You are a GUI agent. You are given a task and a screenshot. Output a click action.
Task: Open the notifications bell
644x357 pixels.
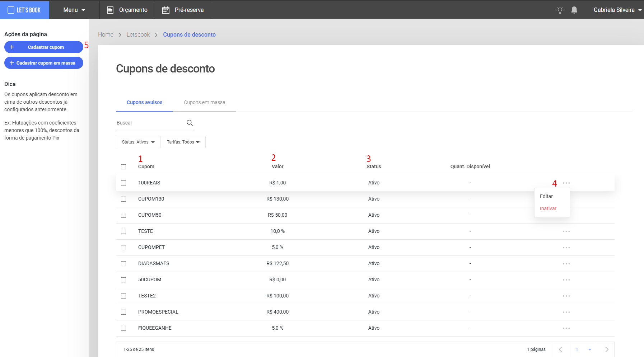[574, 10]
